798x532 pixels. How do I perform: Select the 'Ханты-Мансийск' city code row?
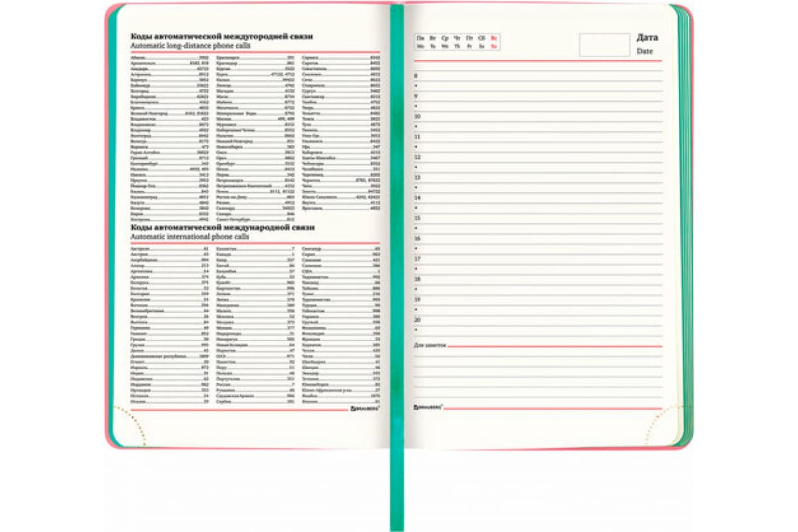coord(341,158)
